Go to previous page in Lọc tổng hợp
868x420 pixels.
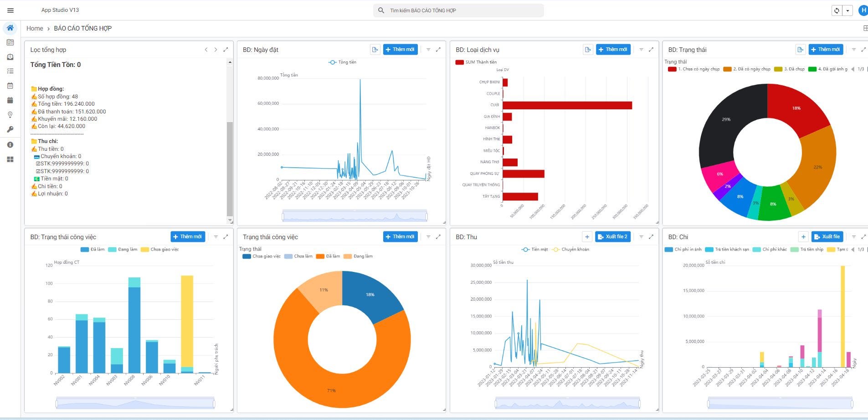tap(206, 50)
